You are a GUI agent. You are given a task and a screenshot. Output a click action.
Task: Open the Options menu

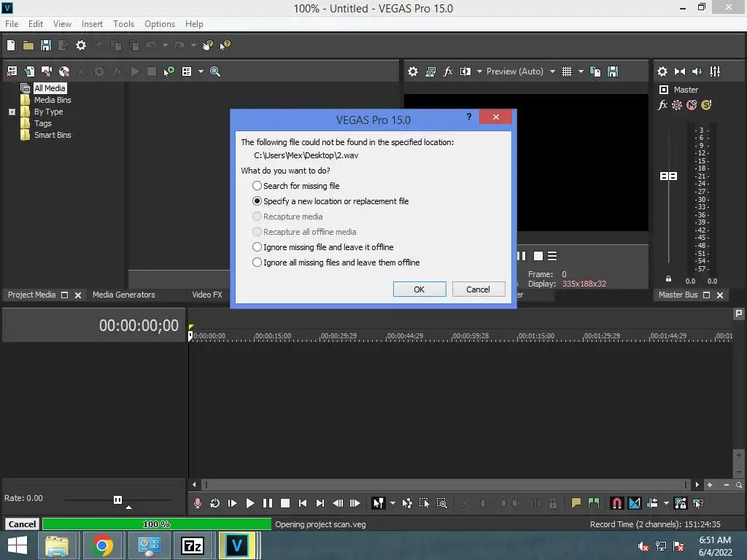tap(160, 24)
